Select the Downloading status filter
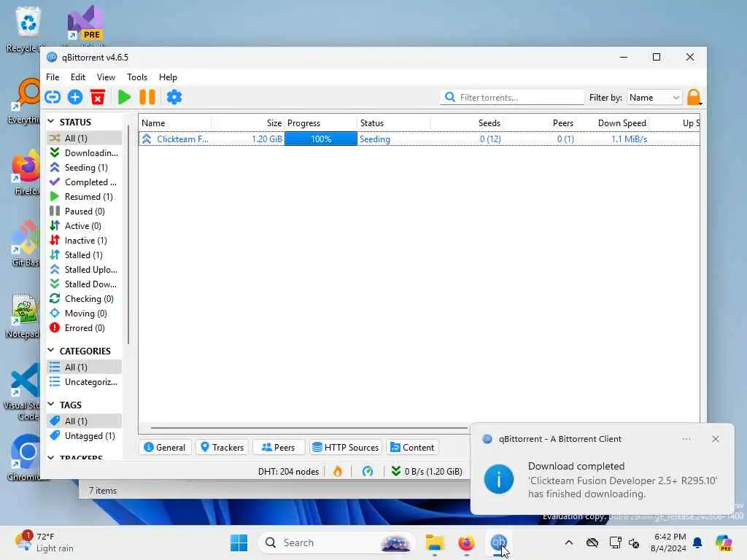 point(85,153)
